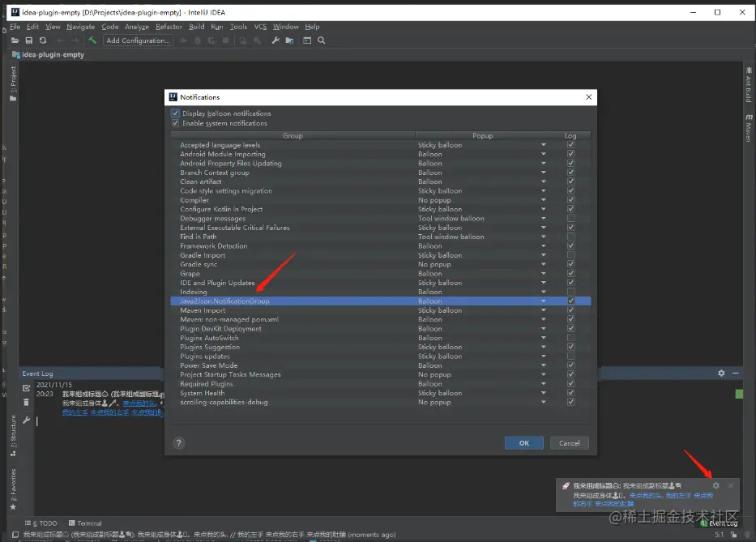Open Popup dropdown for Power Save Mode
Viewport: 756px width, 542px height.
tap(544, 365)
